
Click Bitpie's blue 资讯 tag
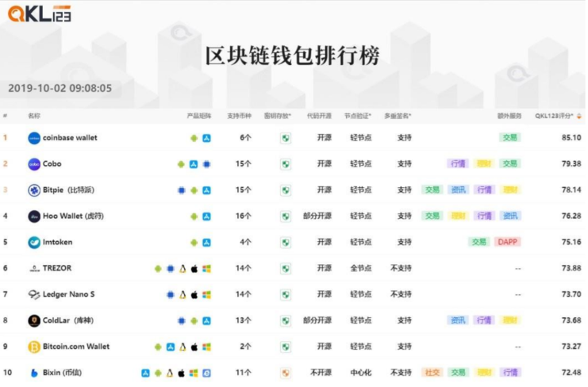pos(458,190)
